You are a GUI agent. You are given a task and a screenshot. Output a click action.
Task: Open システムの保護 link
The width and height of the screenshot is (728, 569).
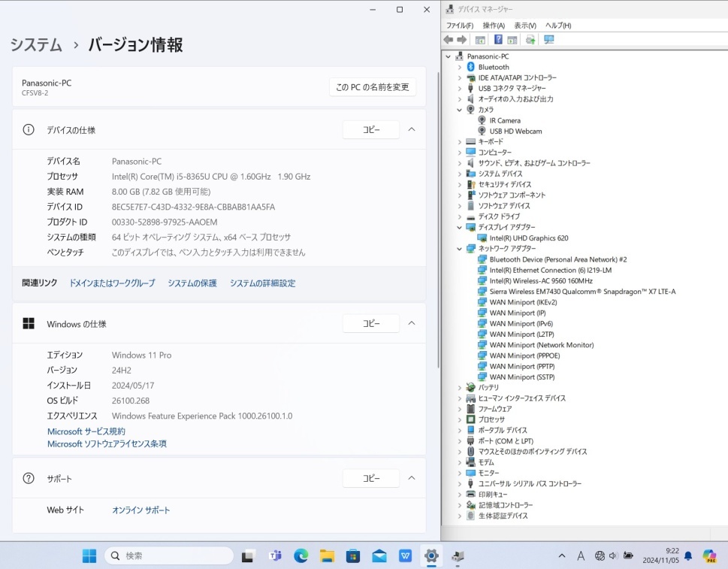(192, 283)
